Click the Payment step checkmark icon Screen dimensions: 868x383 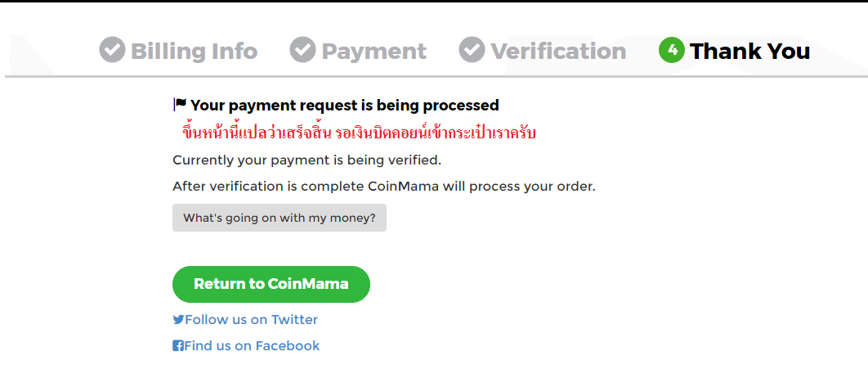click(302, 50)
